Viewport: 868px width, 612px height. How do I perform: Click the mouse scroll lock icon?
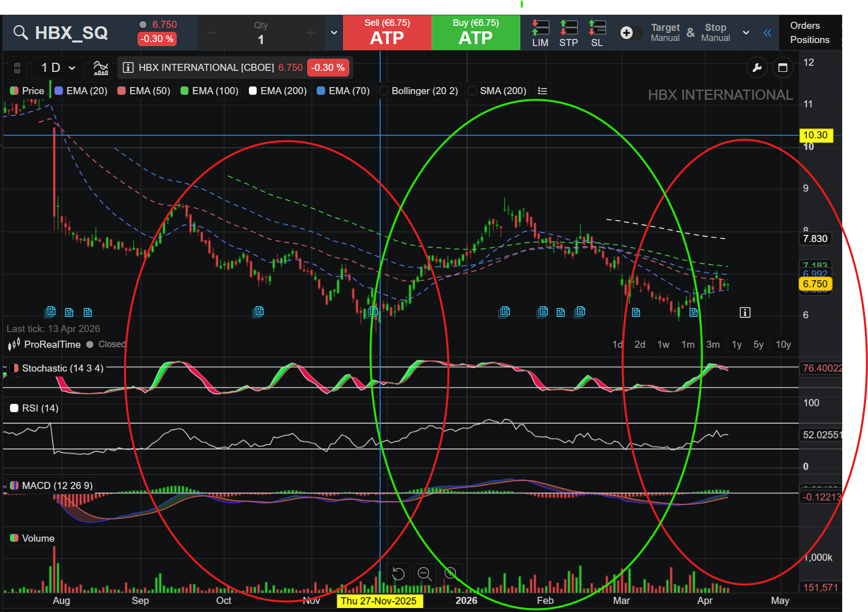(17, 67)
